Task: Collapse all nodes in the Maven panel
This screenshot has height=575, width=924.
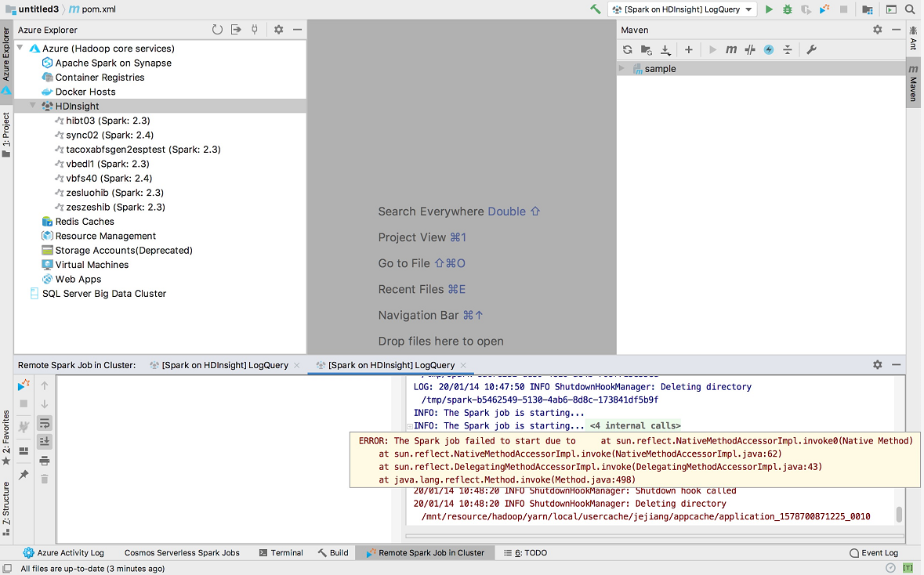Action: coord(788,49)
